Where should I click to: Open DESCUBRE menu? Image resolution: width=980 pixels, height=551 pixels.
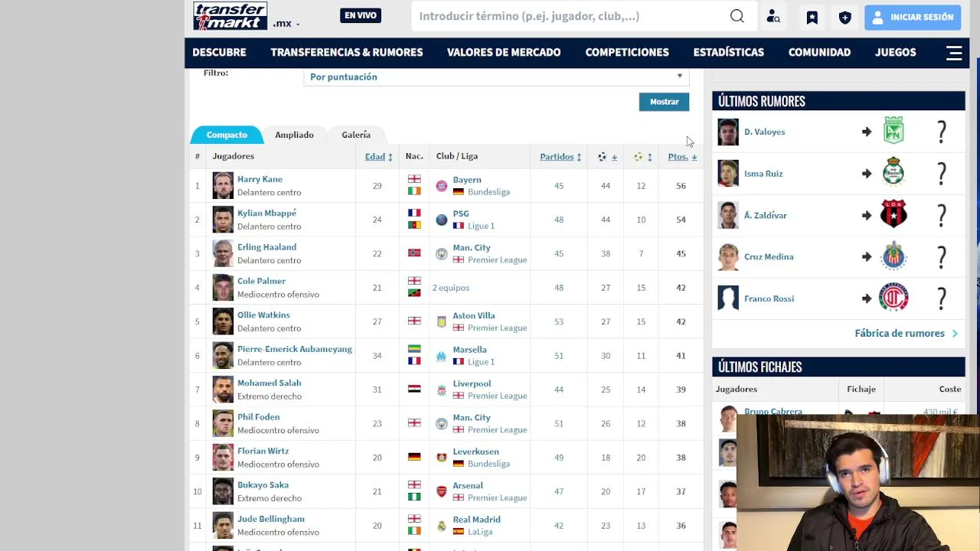point(219,53)
